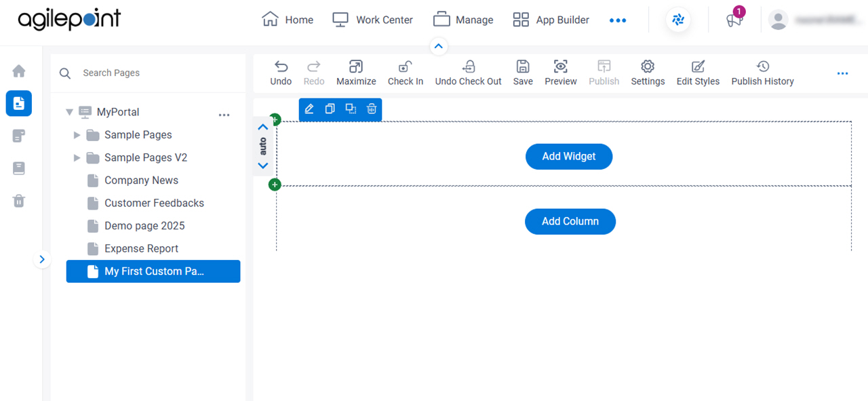Add a row using the top green plus
This screenshot has height=401, width=868.
click(275, 119)
